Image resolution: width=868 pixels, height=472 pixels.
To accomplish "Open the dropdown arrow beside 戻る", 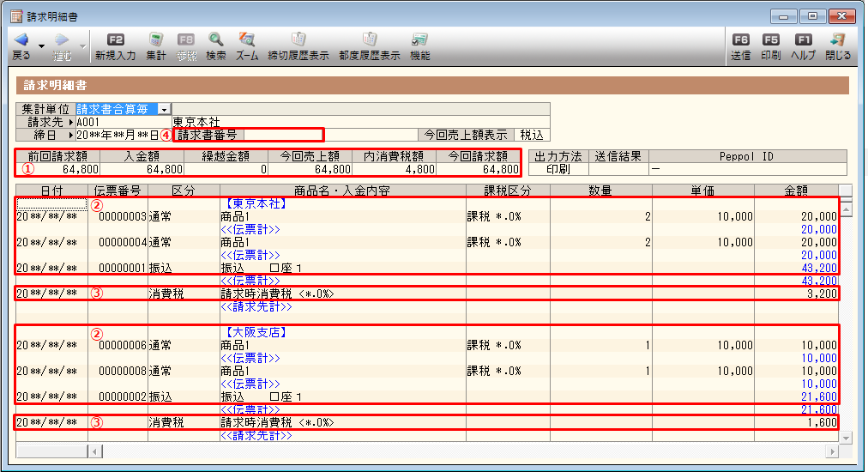I will [41, 46].
